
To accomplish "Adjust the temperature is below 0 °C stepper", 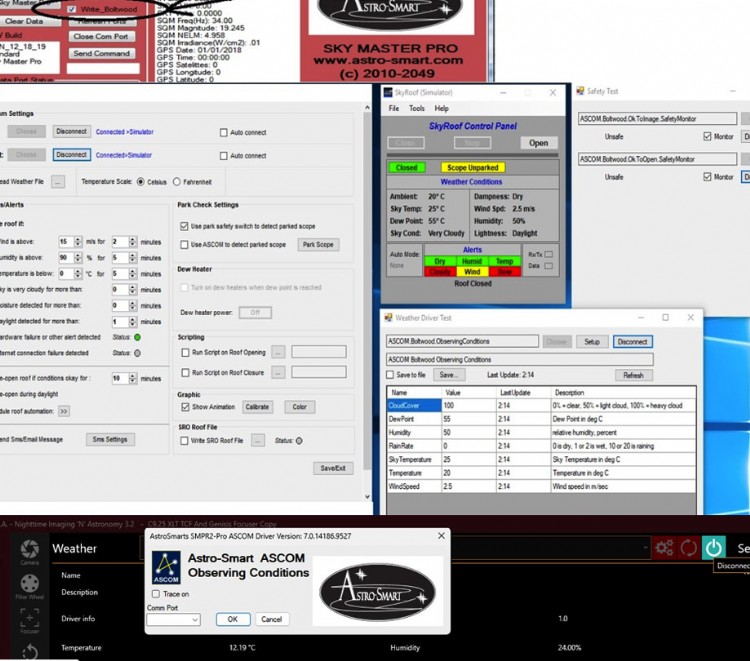I will (x=78, y=274).
